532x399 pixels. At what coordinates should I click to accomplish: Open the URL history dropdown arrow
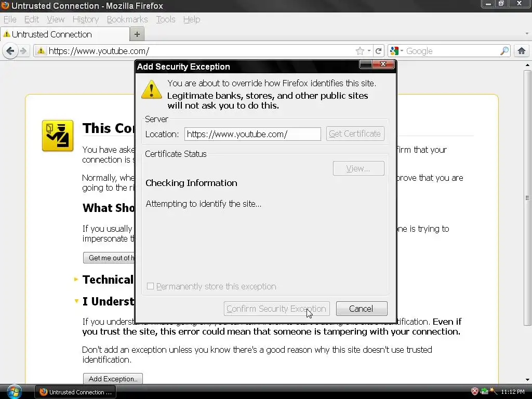[369, 51]
